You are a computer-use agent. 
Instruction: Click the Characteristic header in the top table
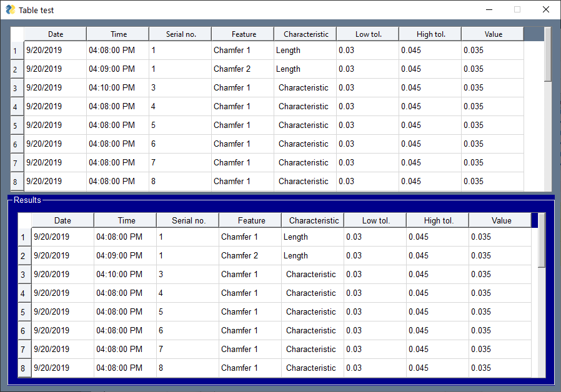point(305,34)
